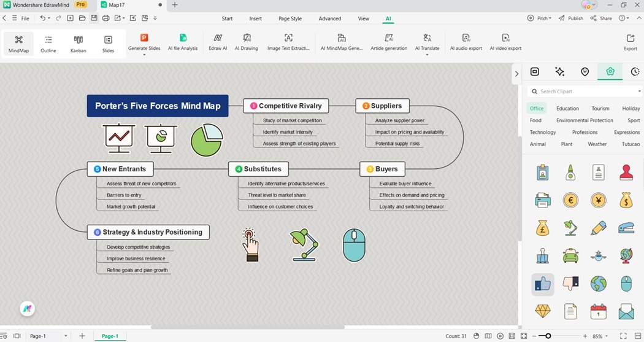
Task: Collapse the ribbon with top-right chevron
Action: (638, 18)
